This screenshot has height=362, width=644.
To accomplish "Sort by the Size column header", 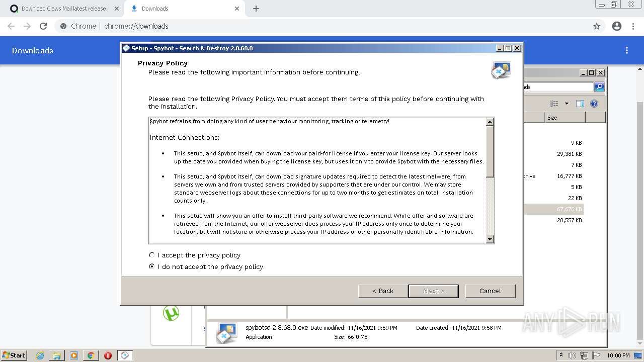I will point(565,118).
